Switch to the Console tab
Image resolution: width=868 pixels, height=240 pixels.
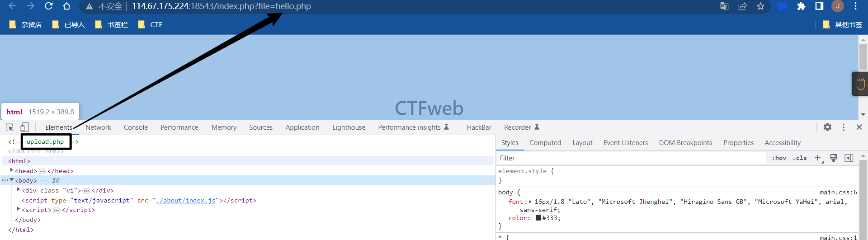(x=136, y=127)
